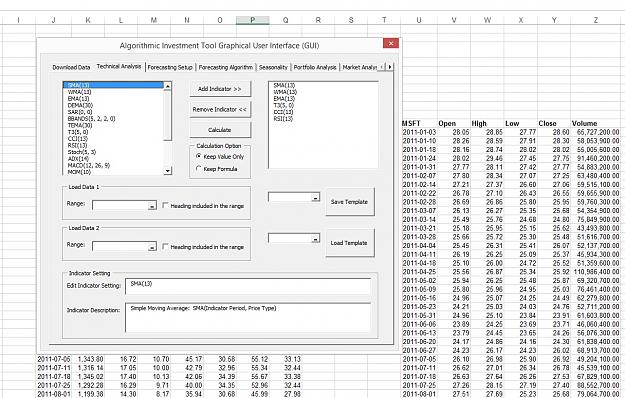Select EMA(13) in the available indicators list
Image resolution: width=625 pixels, height=398 pixels.
point(113,98)
